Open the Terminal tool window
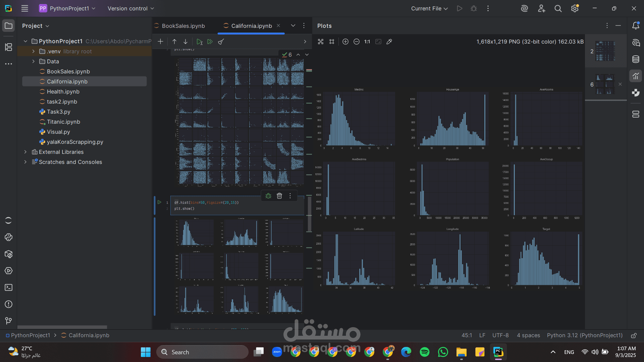 click(8, 288)
